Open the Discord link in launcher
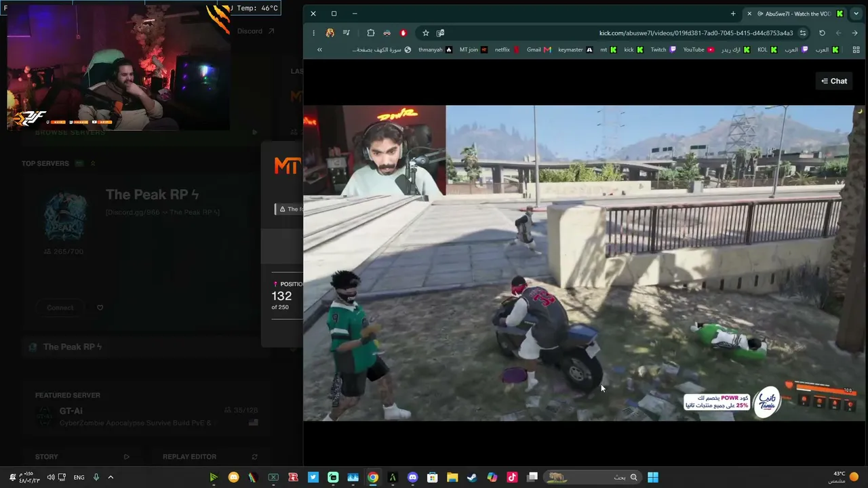Screen dimensions: 868x488 pyautogui.click(x=256, y=31)
